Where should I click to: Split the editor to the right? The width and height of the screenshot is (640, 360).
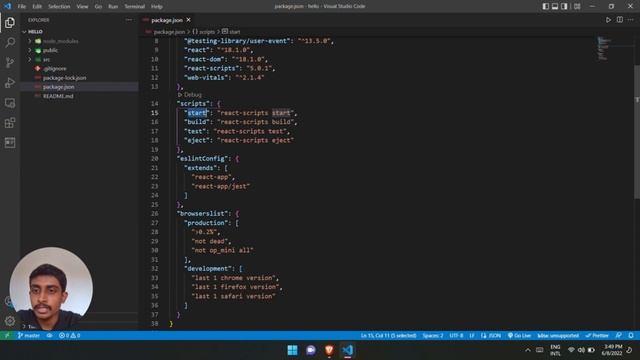pos(620,20)
